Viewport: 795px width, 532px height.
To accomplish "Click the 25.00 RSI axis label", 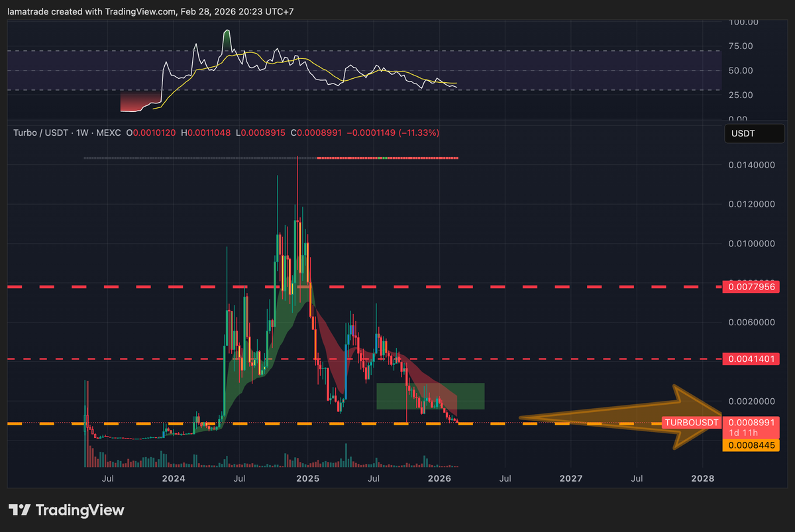I will click(740, 95).
